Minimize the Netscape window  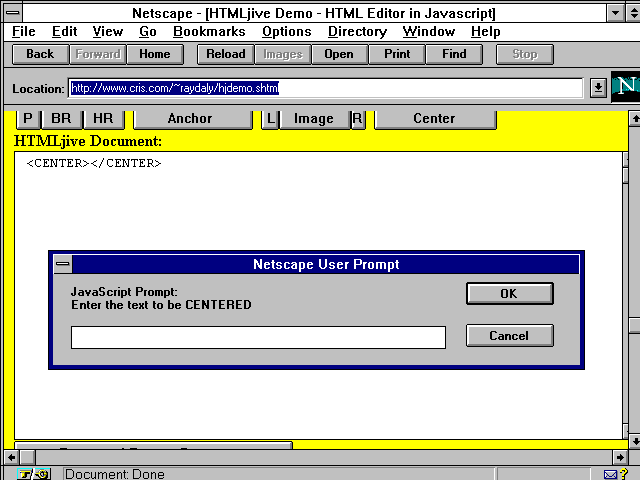pos(615,13)
